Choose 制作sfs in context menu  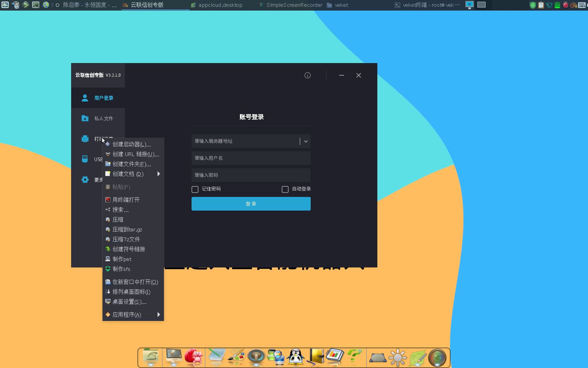click(x=133, y=269)
